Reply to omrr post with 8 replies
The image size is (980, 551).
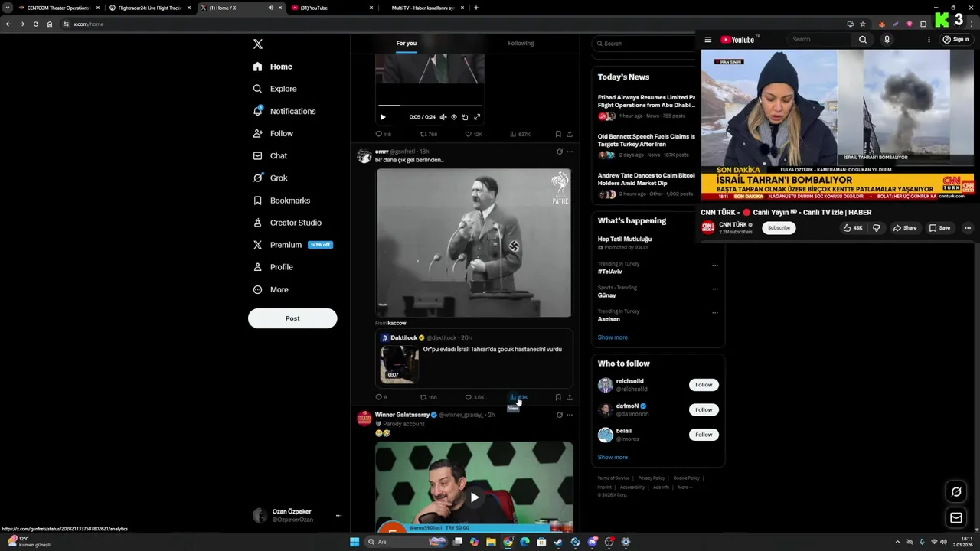(381, 397)
